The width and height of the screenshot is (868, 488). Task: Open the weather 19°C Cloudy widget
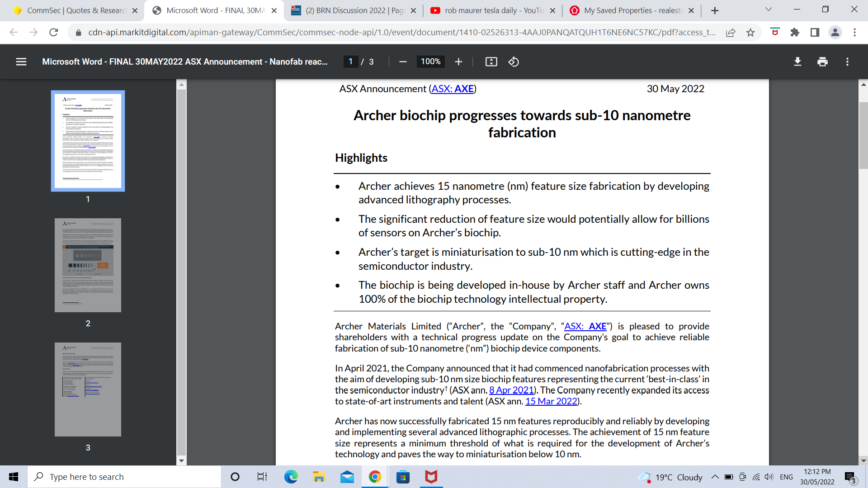click(670, 477)
